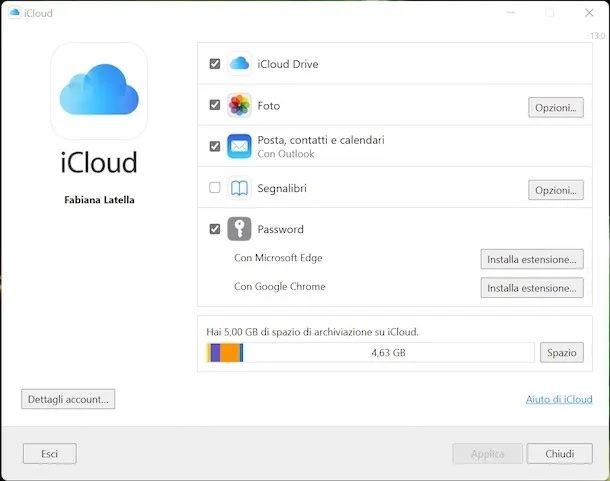Click the Segnalibri open book icon
Viewport: 610px width, 481px height.
[239, 188]
